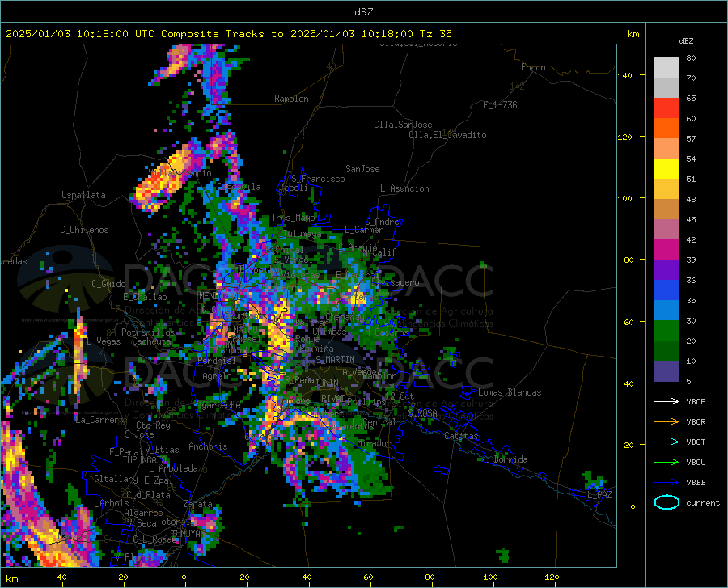The width and height of the screenshot is (728, 588).
Task: Click the slate purple 10–5 dBZ swatch
Action: pos(667,371)
